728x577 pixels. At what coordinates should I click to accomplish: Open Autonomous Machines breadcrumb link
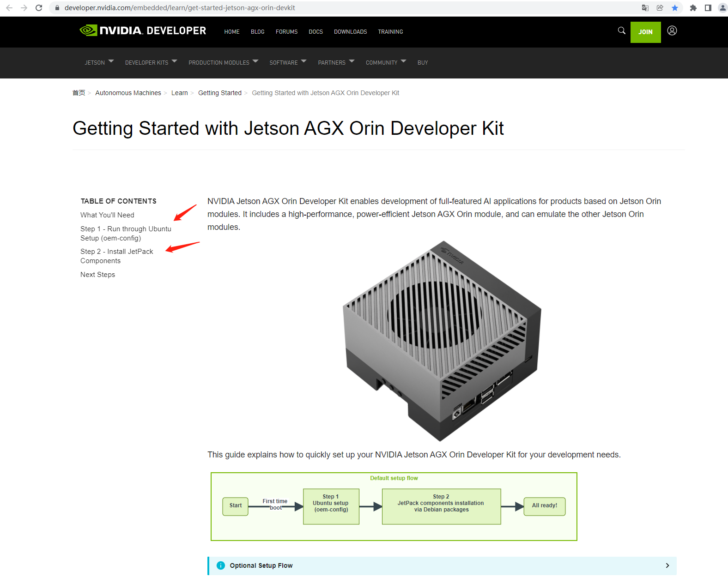(128, 93)
